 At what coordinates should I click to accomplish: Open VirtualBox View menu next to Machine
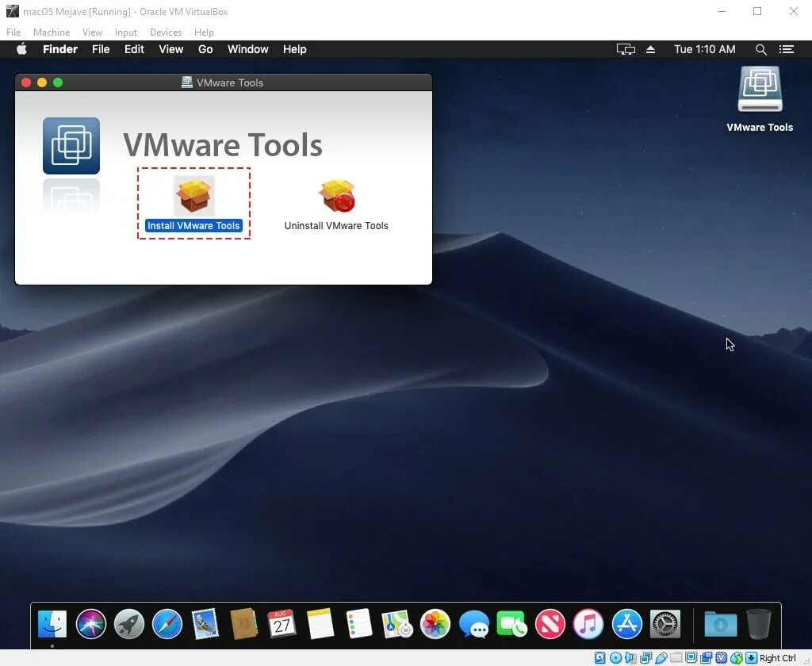click(92, 32)
